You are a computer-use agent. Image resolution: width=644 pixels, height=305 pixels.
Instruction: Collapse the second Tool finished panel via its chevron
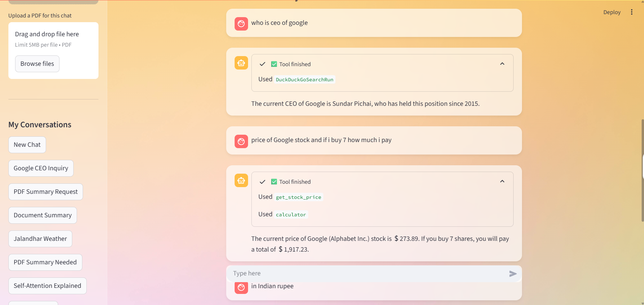[x=502, y=181]
